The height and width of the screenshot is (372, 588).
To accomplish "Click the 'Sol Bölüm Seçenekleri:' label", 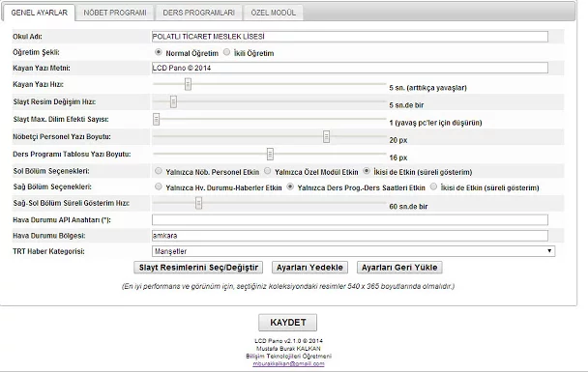I will click(x=51, y=171).
